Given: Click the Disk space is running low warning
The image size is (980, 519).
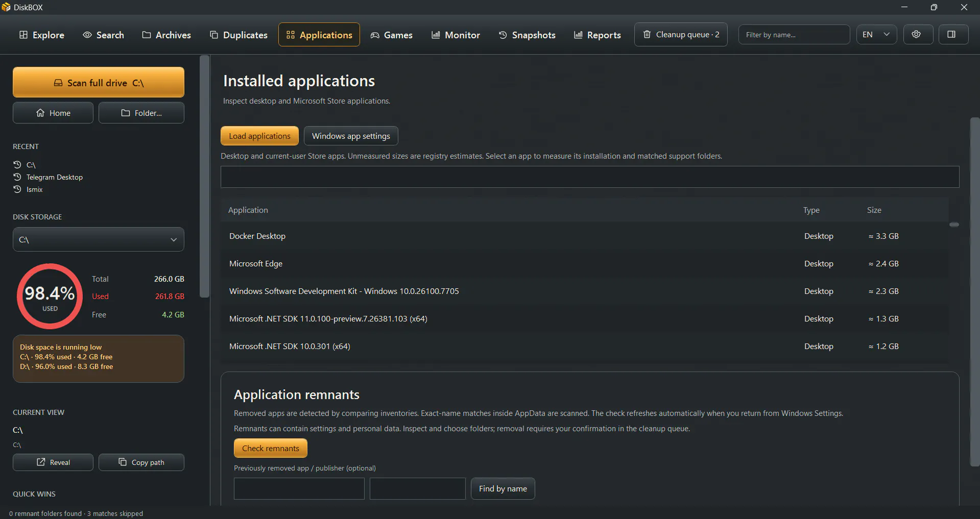Looking at the screenshot, I should 99,359.
